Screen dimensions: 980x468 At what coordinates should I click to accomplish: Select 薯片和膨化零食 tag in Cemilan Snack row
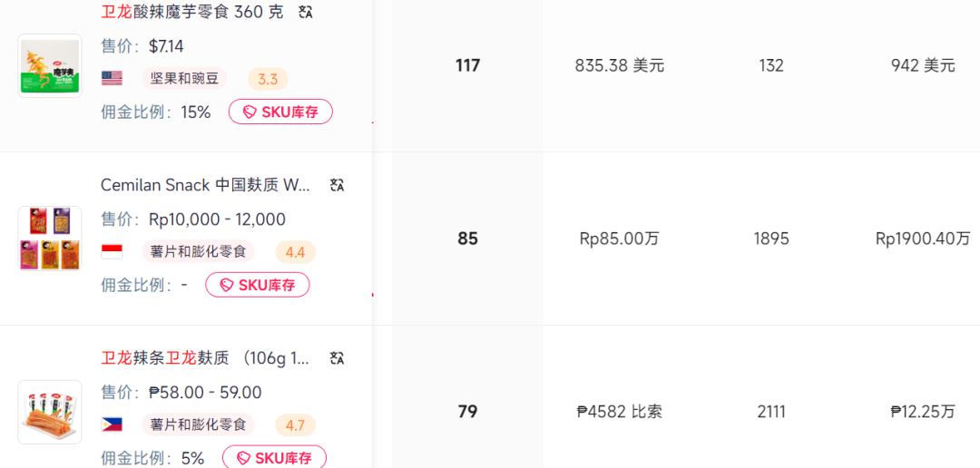pos(198,251)
